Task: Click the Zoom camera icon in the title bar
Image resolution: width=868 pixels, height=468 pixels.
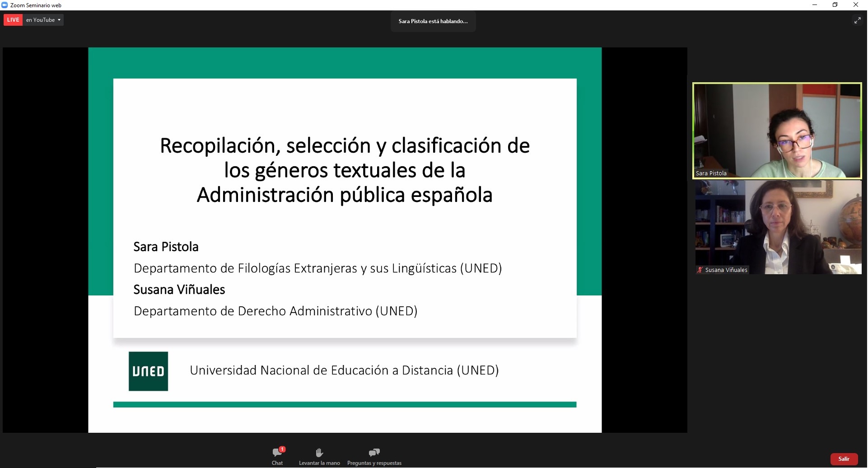Action: [5, 5]
